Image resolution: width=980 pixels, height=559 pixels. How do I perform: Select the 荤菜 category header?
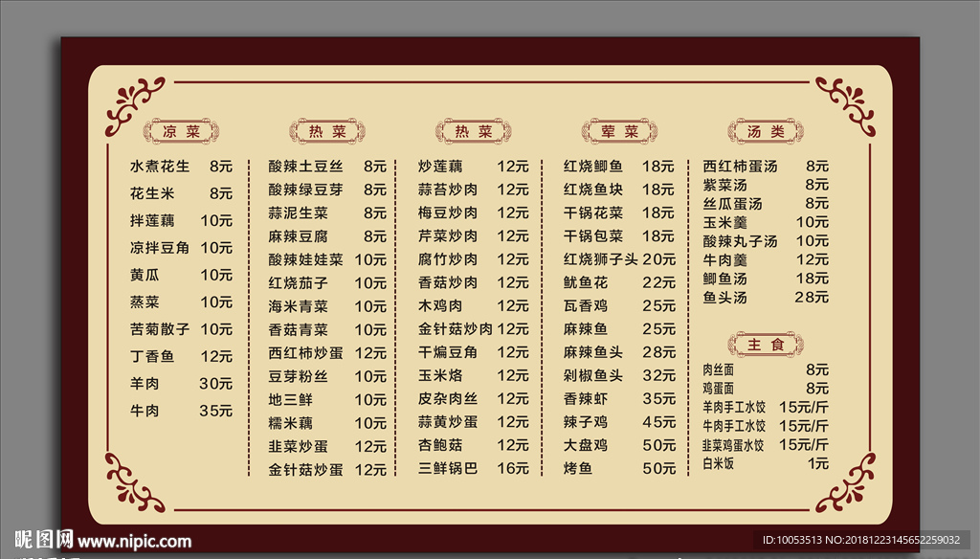point(619,131)
